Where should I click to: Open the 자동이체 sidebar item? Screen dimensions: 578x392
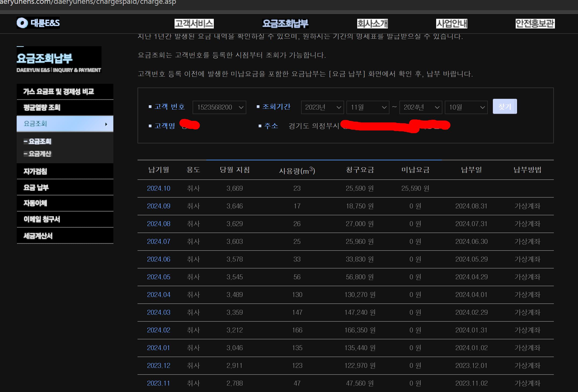click(x=35, y=203)
